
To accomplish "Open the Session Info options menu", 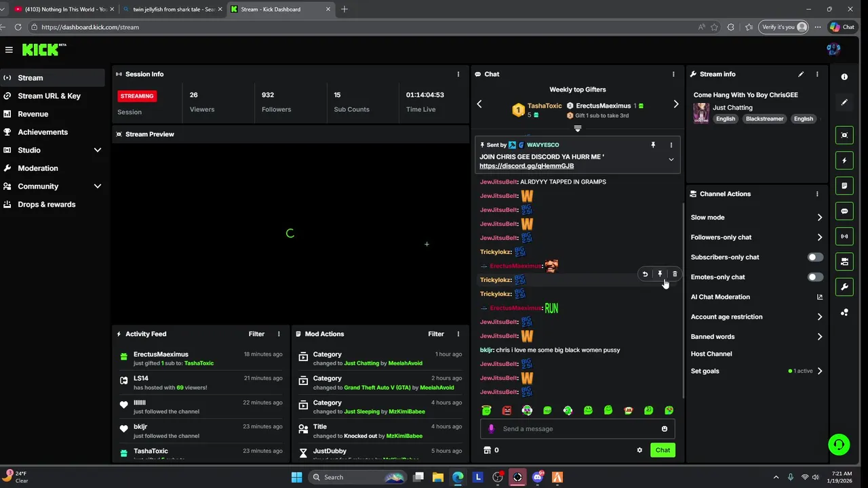I will point(458,74).
